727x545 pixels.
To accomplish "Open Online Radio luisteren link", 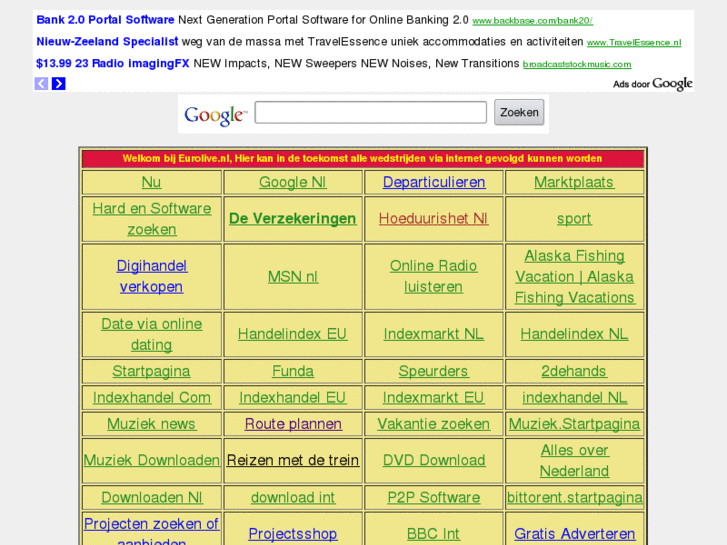I will (433, 276).
